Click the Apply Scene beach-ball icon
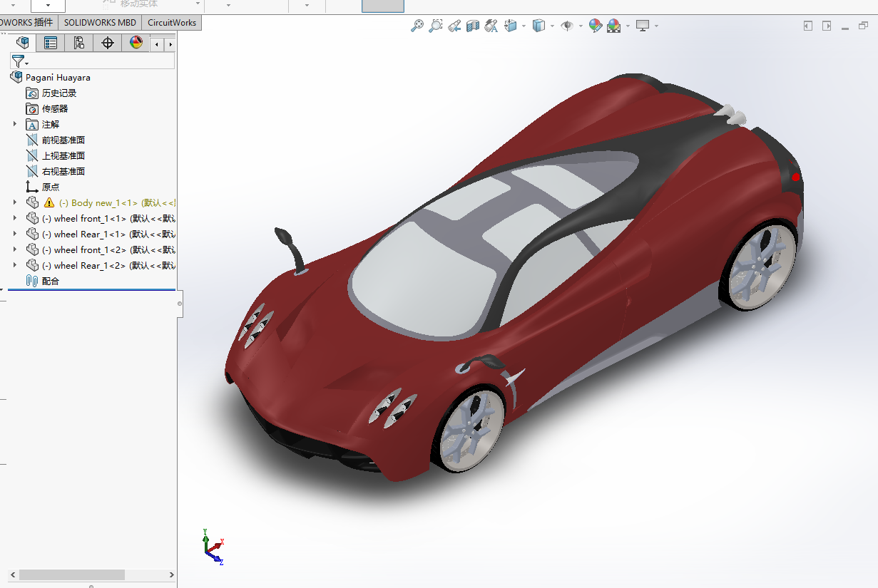878x588 pixels. click(614, 25)
